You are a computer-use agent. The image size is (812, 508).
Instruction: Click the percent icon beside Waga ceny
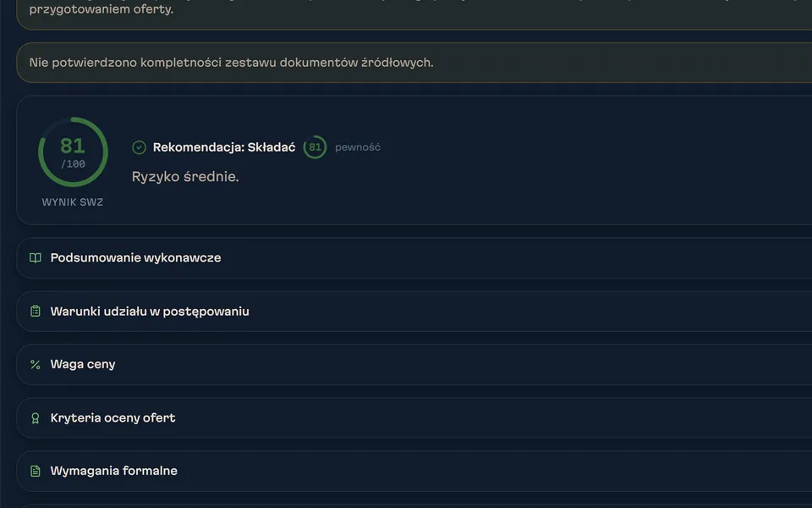[36, 364]
